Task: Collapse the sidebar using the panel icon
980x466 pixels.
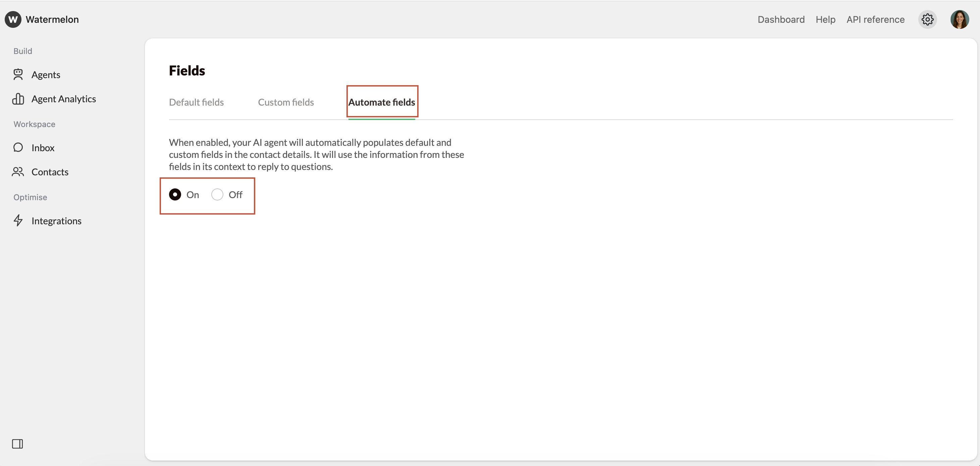Action: (x=17, y=444)
